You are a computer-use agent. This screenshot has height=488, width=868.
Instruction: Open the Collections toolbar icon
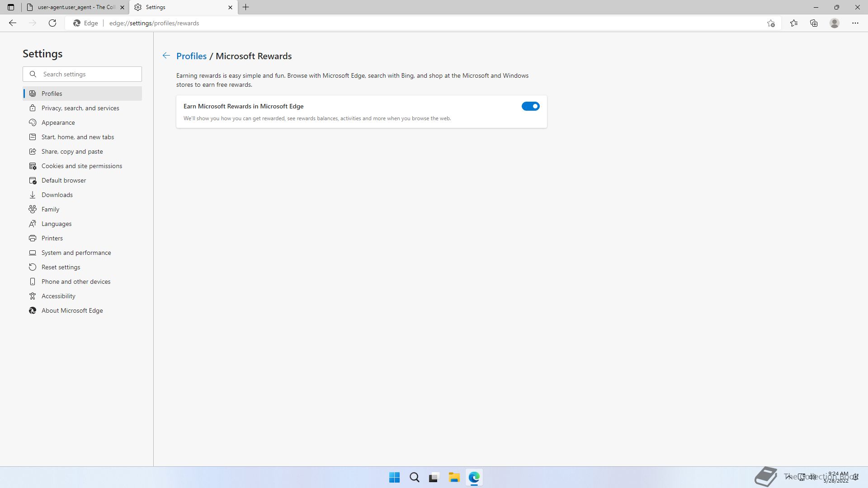click(x=814, y=23)
